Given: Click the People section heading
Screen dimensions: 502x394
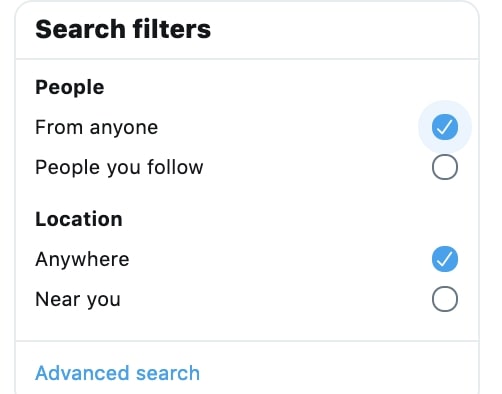Looking at the screenshot, I should 70,88.
